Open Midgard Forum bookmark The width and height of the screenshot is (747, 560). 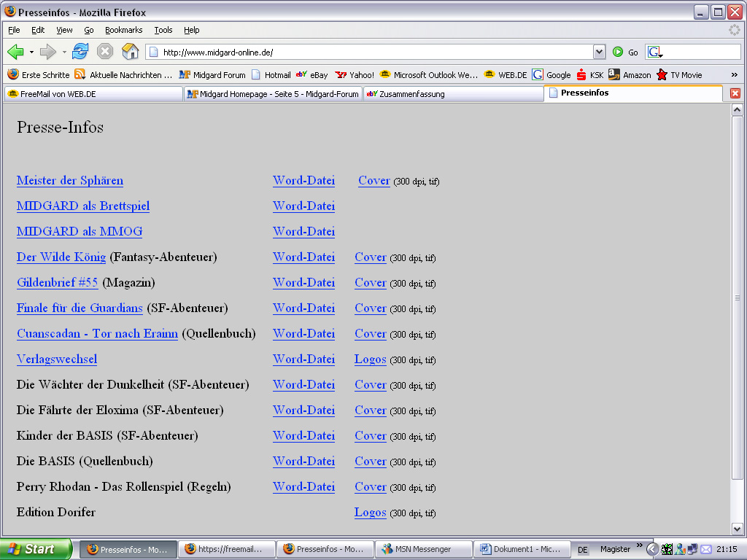point(212,75)
